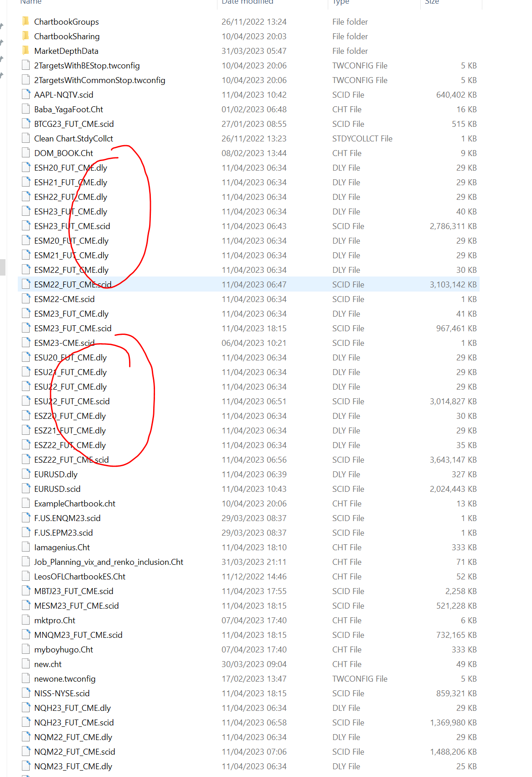
Task: Click the file icon beside BTCG23_FUT_CME.scid
Action: coord(26,124)
